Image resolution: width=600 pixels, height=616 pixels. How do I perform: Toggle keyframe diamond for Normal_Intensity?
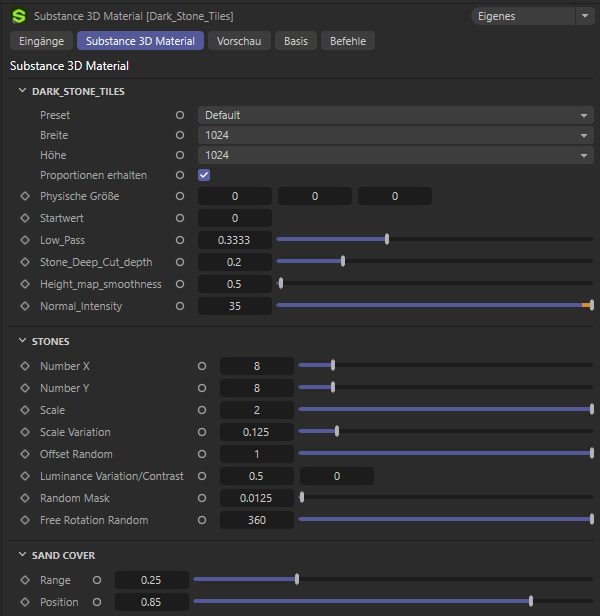25,306
